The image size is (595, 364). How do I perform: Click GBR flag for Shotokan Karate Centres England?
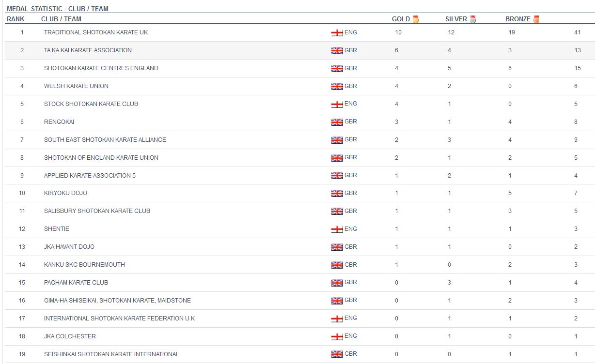tap(337, 69)
